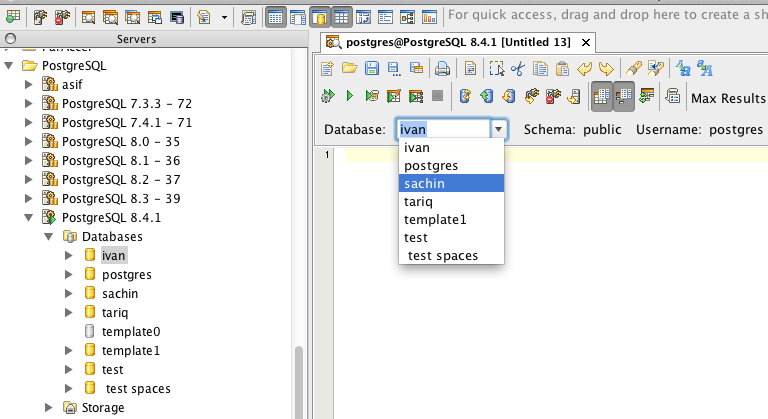768x419 pixels.
Task: Click the Save As floppy icon with dots
Action: coord(394,69)
